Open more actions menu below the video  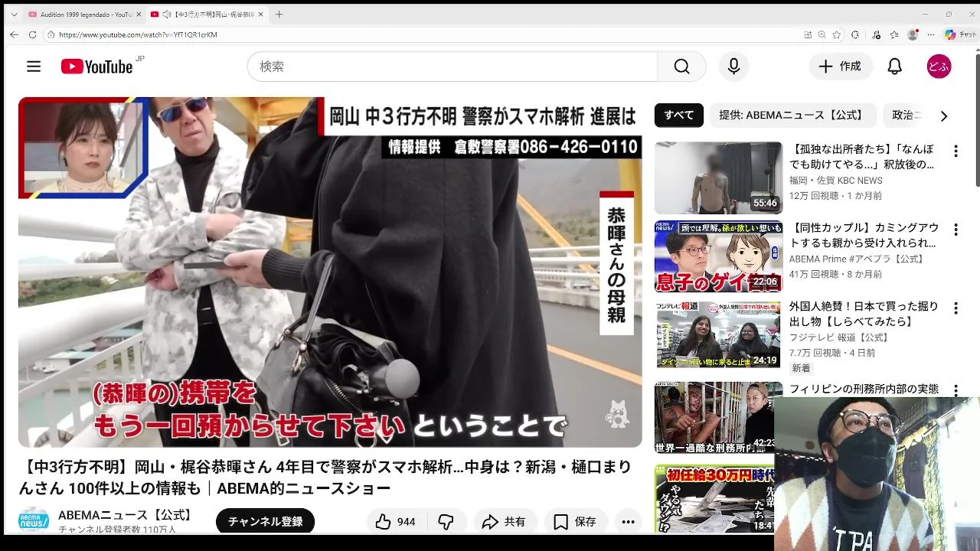click(x=629, y=522)
